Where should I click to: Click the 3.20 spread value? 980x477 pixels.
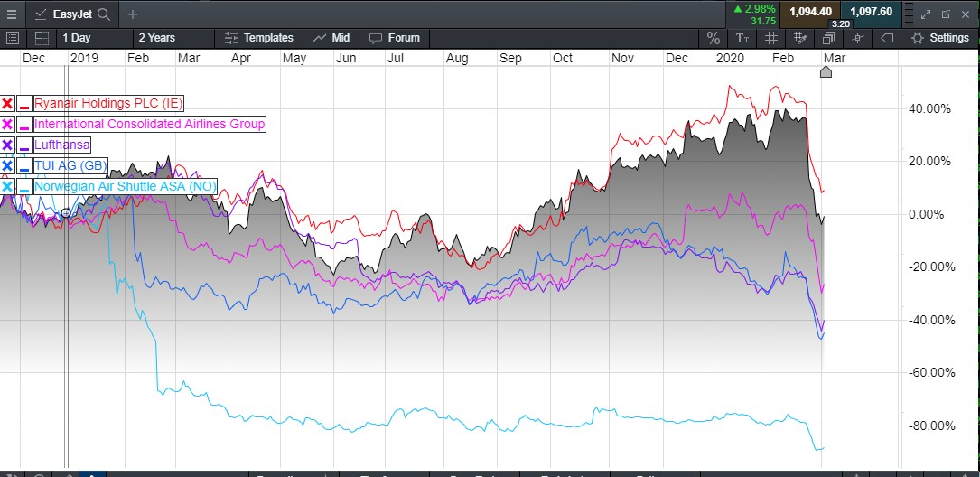click(x=841, y=24)
